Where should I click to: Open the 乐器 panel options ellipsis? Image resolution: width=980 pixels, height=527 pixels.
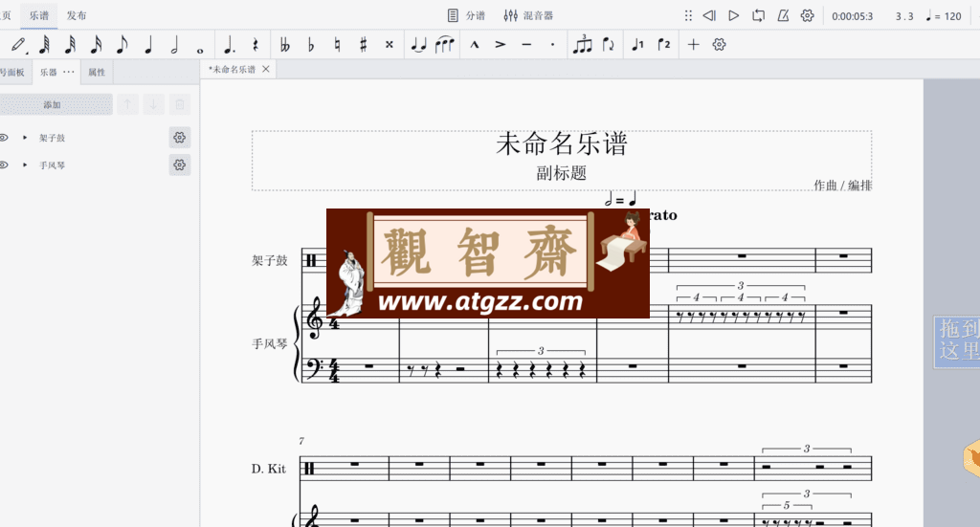[x=69, y=72]
